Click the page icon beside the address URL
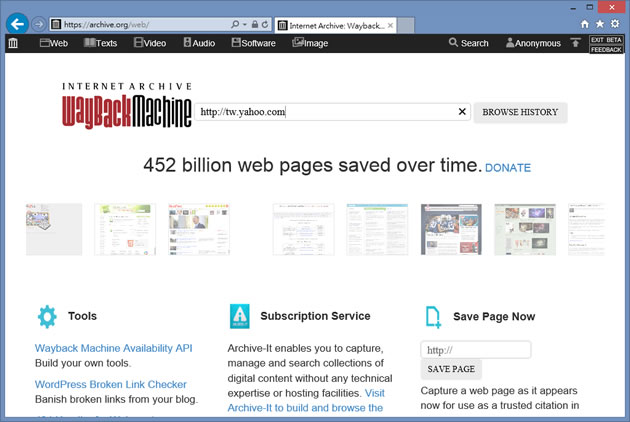Image resolution: width=630 pixels, height=422 pixels. (56, 25)
